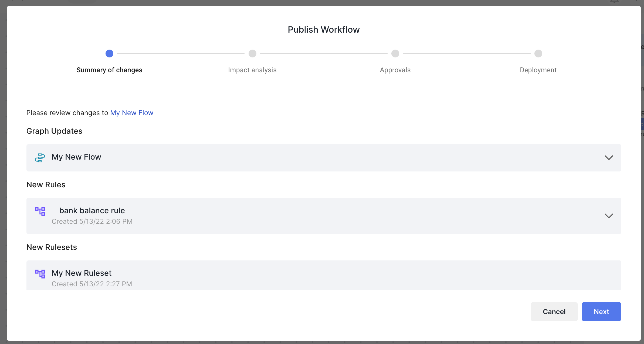
Task: Cancel the Publish Workflow dialog
Action: point(554,312)
